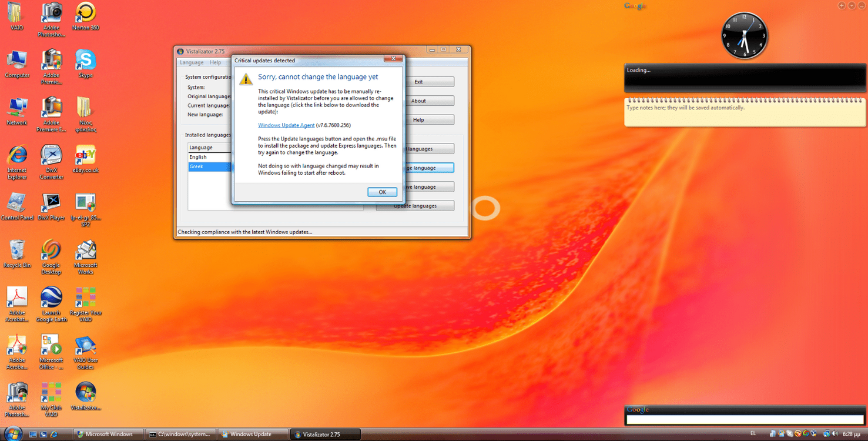Click OK in the critical updates dialog

(x=382, y=192)
